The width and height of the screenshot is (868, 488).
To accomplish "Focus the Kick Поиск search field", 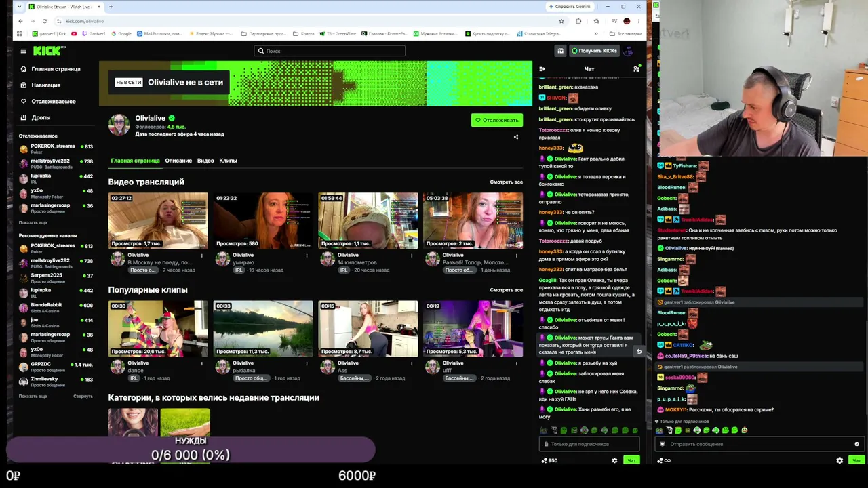I will (330, 51).
